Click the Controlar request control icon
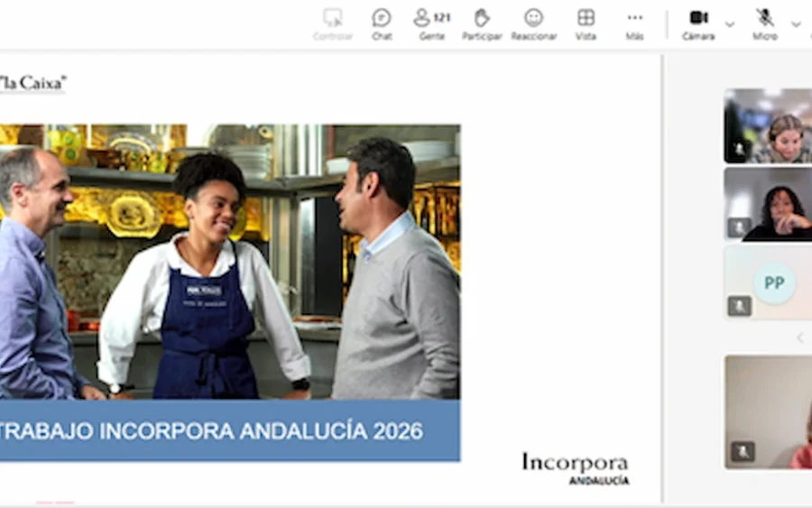 [x=333, y=23]
